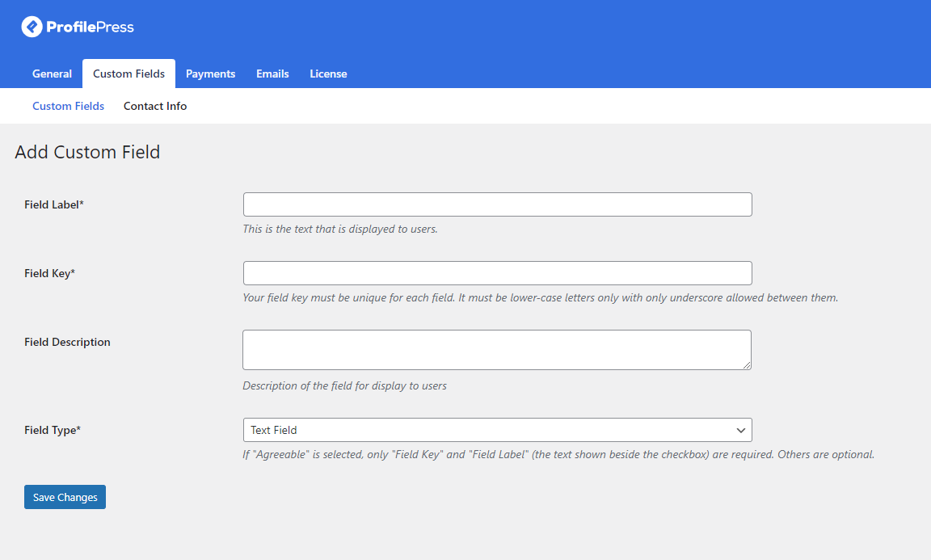Focus the Field Key input box
This screenshot has height=560, width=931.
[x=498, y=273]
